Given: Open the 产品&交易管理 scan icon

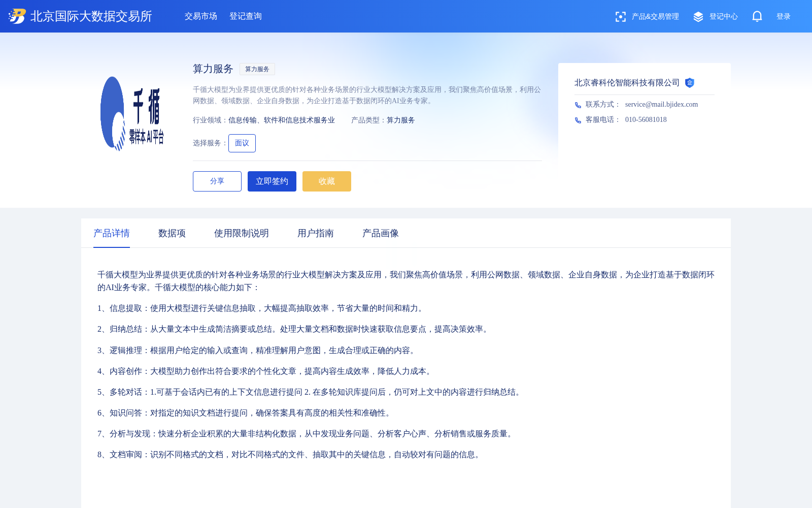Looking at the screenshot, I should pyautogui.click(x=620, y=17).
